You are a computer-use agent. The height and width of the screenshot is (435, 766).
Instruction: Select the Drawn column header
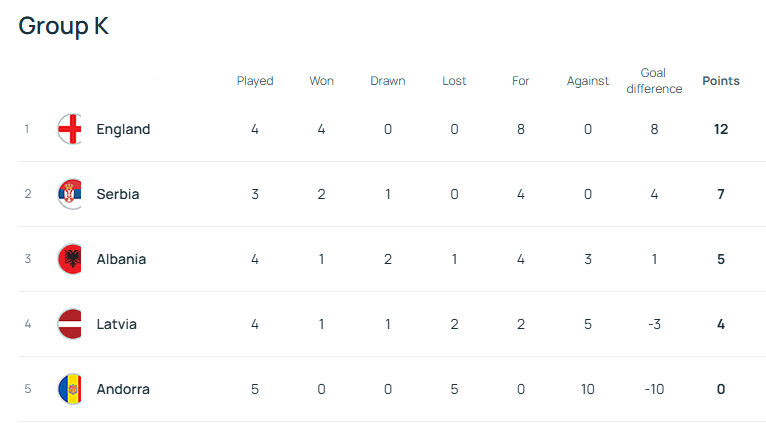[x=388, y=81]
